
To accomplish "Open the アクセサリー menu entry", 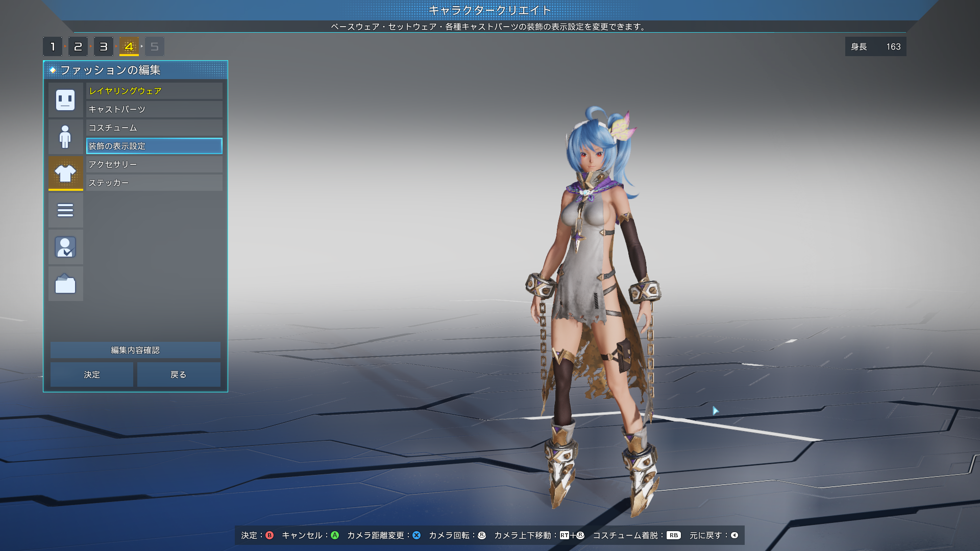I will (x=154, y=164).
